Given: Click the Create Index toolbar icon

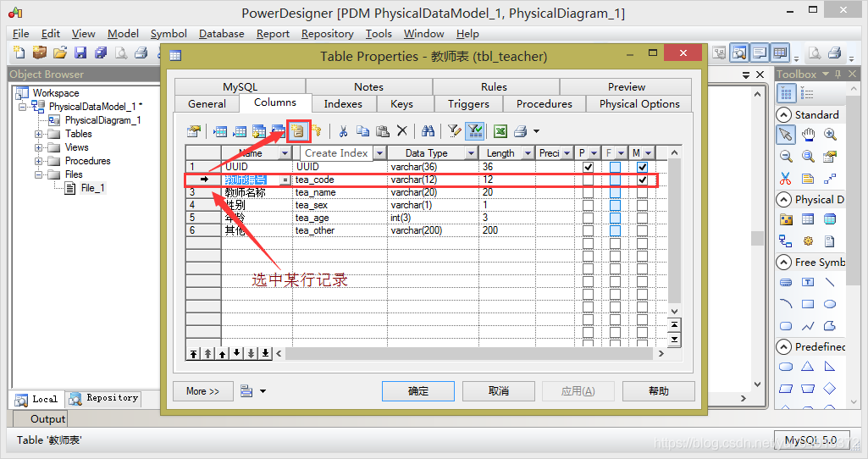Looking at the screenshot, I should coord(298,131).
